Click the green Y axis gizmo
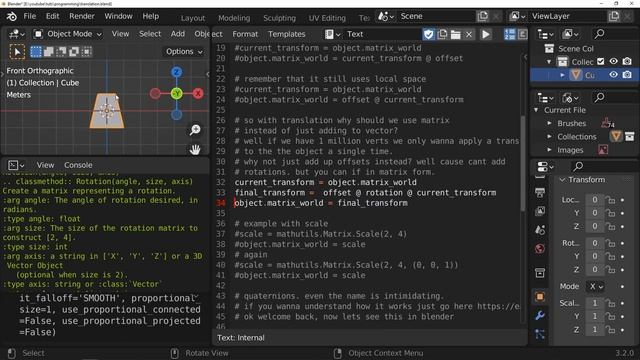Image resolution: width=640 pixels, height=360 pixels. pyautogui.click(x=176, y=93)
